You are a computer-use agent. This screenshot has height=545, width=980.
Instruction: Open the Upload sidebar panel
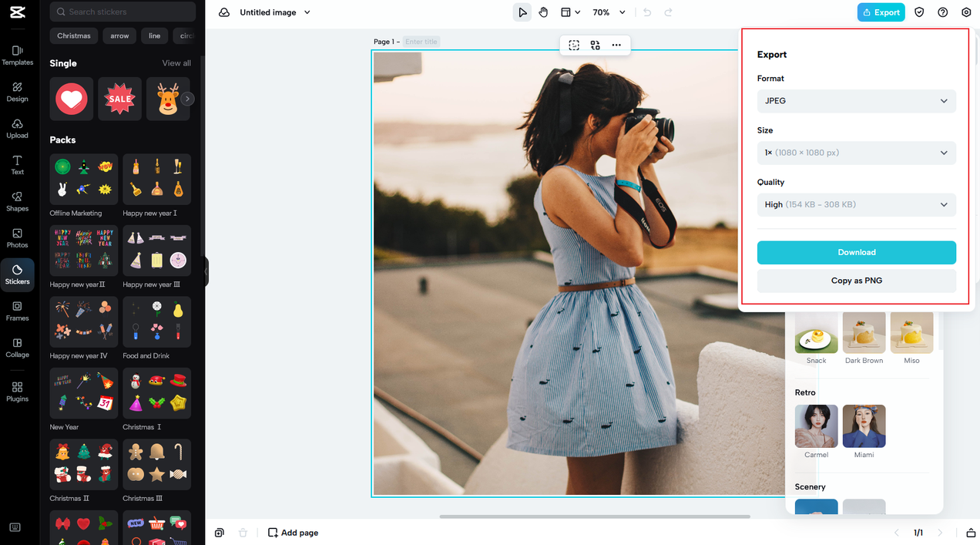17,129
